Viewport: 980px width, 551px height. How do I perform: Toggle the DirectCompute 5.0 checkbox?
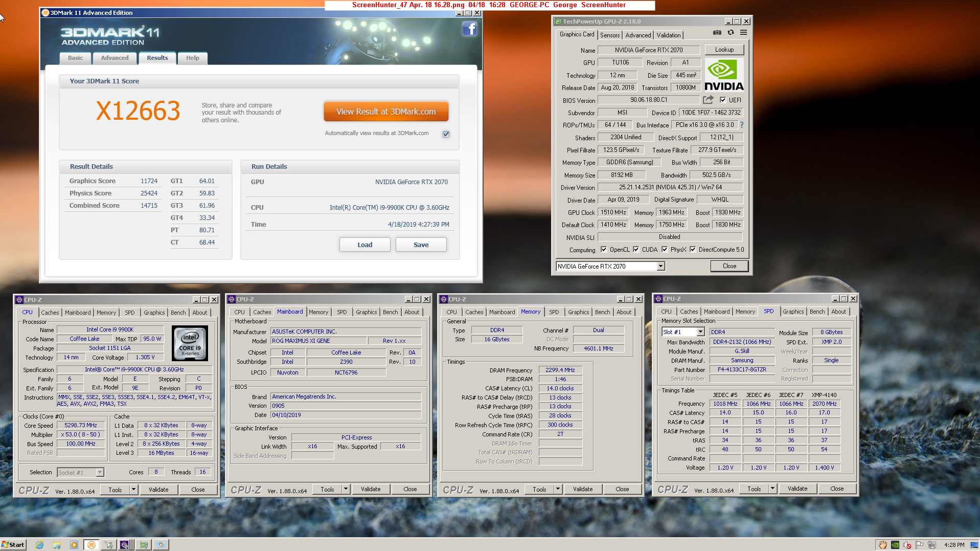tap(693, 250)
